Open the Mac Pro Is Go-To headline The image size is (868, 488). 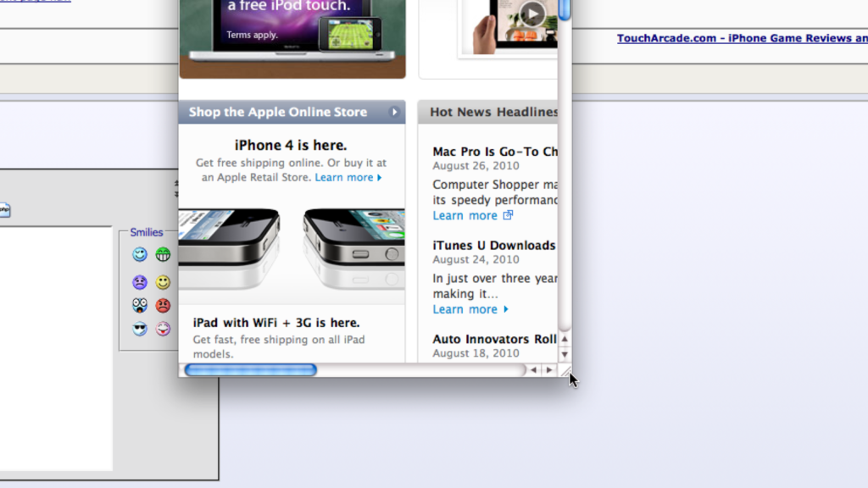(x=495, y=152)
